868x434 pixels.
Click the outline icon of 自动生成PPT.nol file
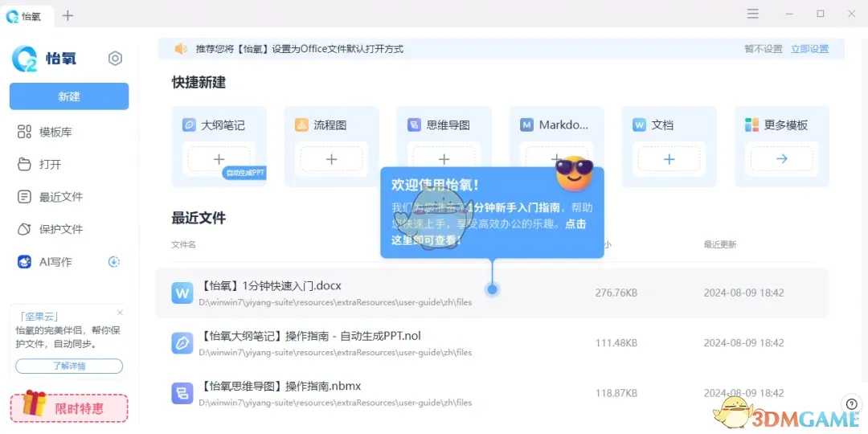[182, 343]
